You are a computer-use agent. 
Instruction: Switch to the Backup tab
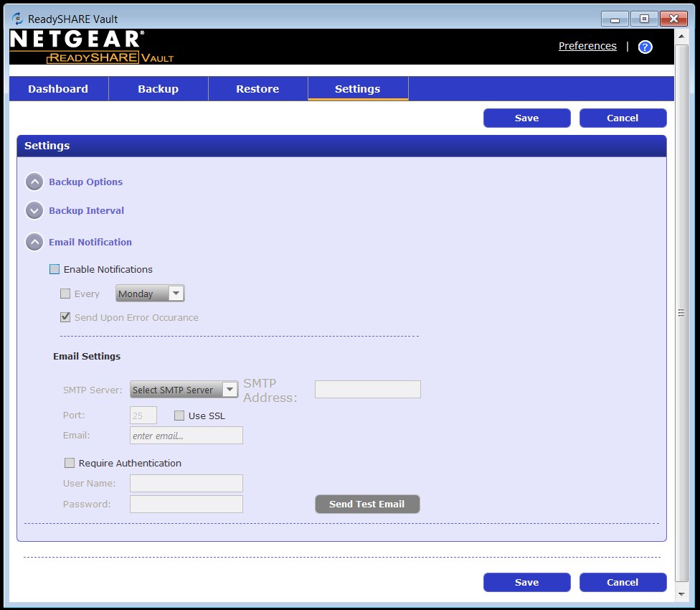pyautogui.click(x=159, y=89)
